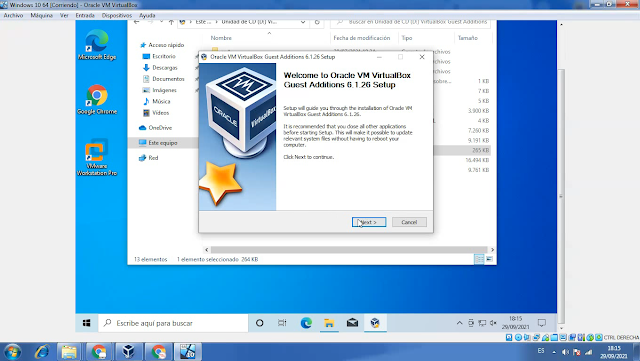Open the host Windows 7 Start orb
This screenshot has height=361, width=640.
click(12, 352)
